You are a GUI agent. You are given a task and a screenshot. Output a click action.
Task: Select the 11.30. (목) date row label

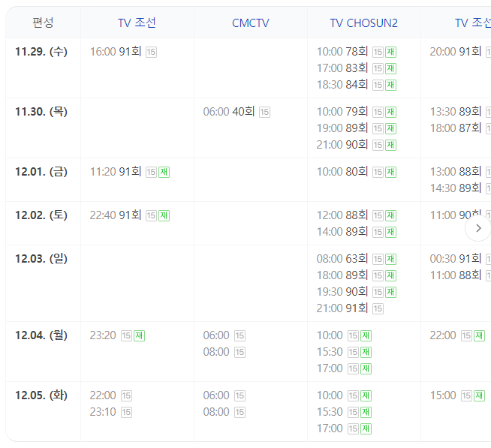pyautogui.click(x=41, y=112)
